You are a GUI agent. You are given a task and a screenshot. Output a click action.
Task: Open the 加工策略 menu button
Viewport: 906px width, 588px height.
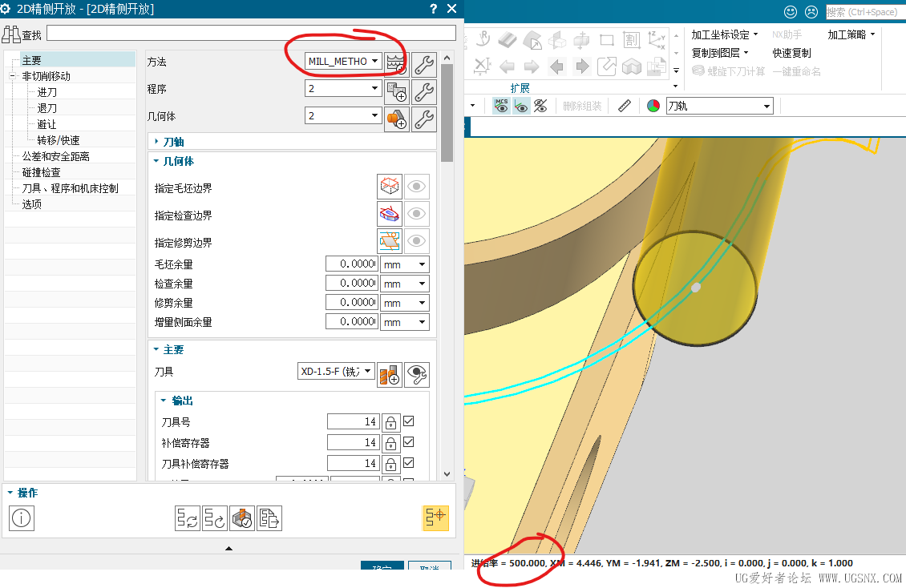(851, 34)
